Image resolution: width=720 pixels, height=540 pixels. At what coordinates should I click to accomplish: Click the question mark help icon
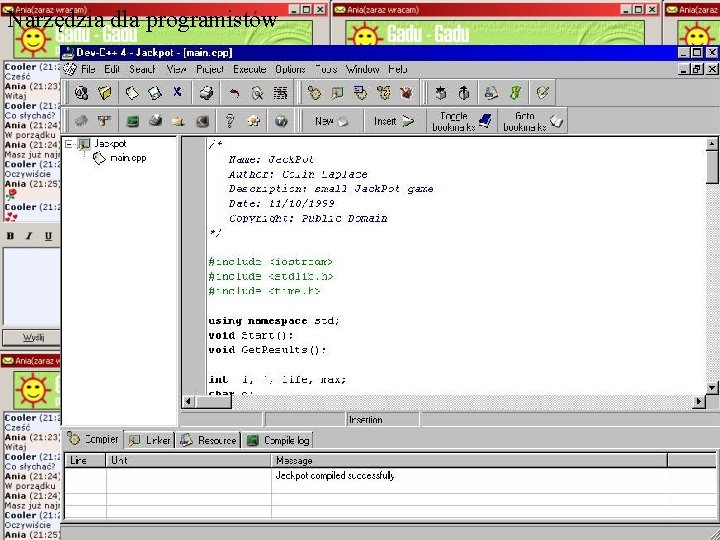pos(230,121)
